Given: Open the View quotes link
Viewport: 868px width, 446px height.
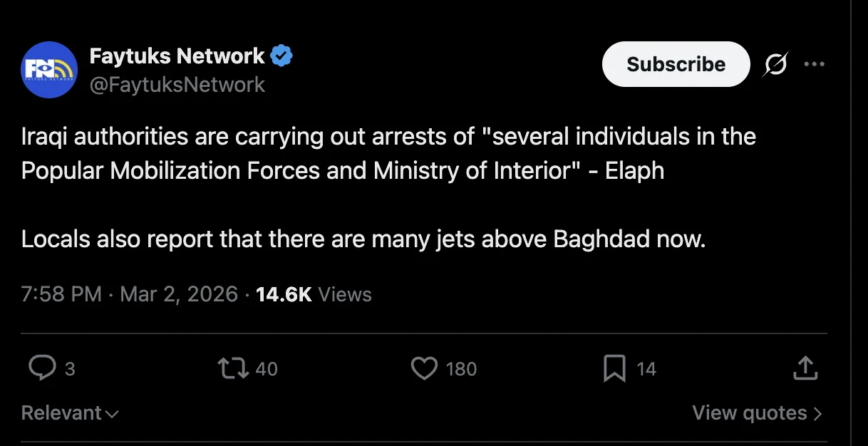Looking at the screenshot, I should click(757, 413).
